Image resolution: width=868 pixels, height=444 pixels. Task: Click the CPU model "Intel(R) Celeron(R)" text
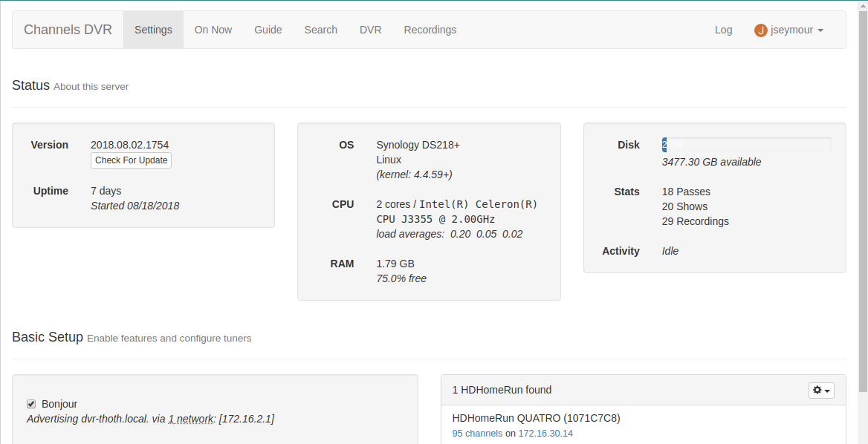coord(479,205)
